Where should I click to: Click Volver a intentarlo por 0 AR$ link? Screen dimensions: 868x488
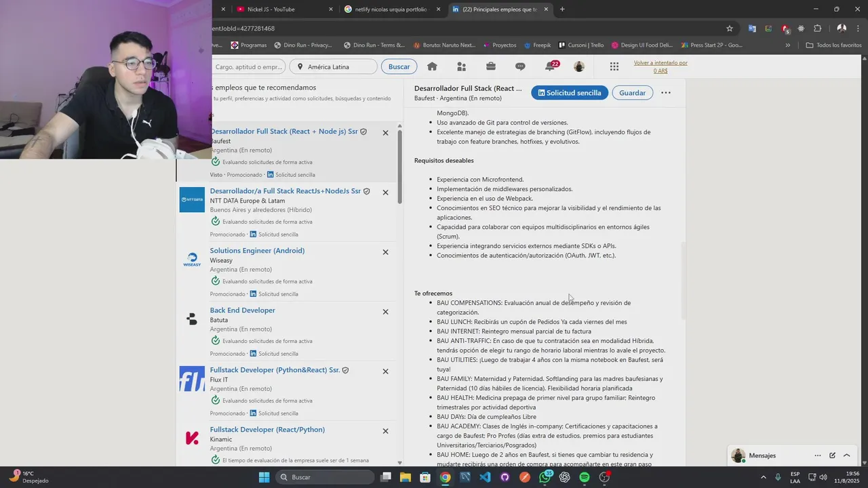pos(660,66)
